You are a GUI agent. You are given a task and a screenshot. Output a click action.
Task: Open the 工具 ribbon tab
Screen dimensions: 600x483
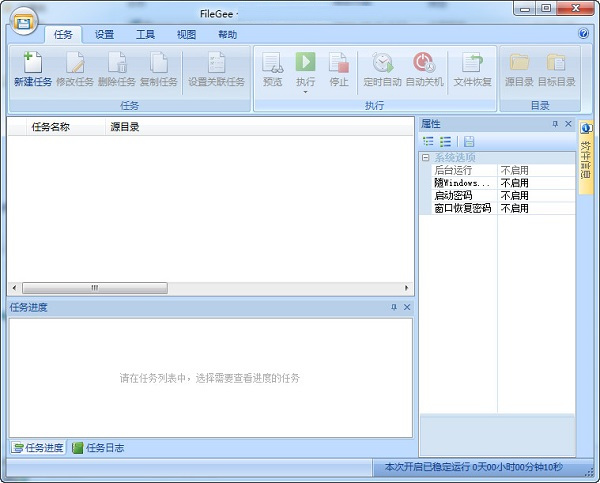click(145, 35)
